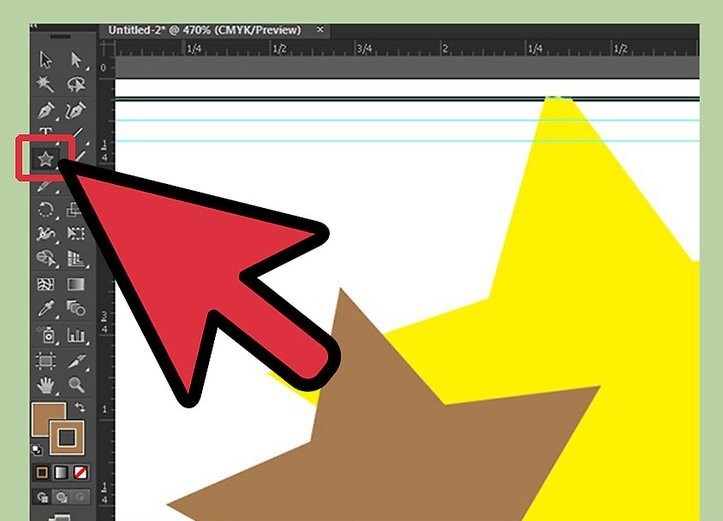The width and height of the screenshot is (723, 521).
Task: Activate the Direct Selection tool
Action: click(74, 61)
